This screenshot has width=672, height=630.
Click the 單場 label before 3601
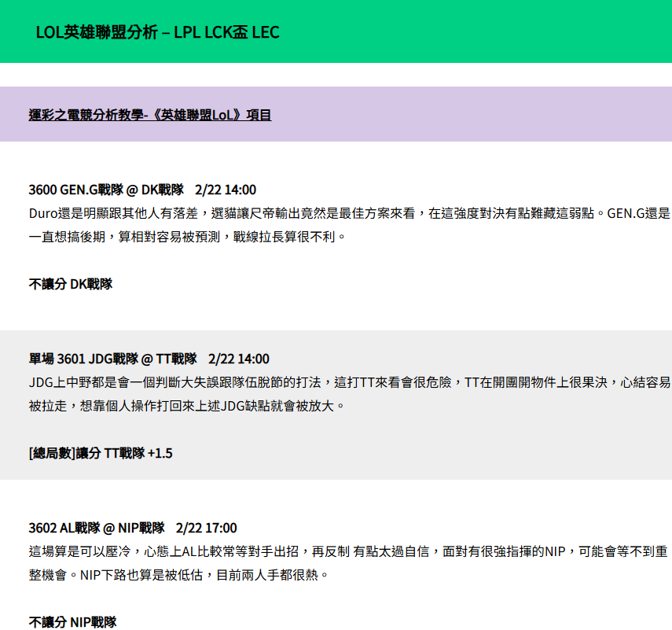point(41,359)
